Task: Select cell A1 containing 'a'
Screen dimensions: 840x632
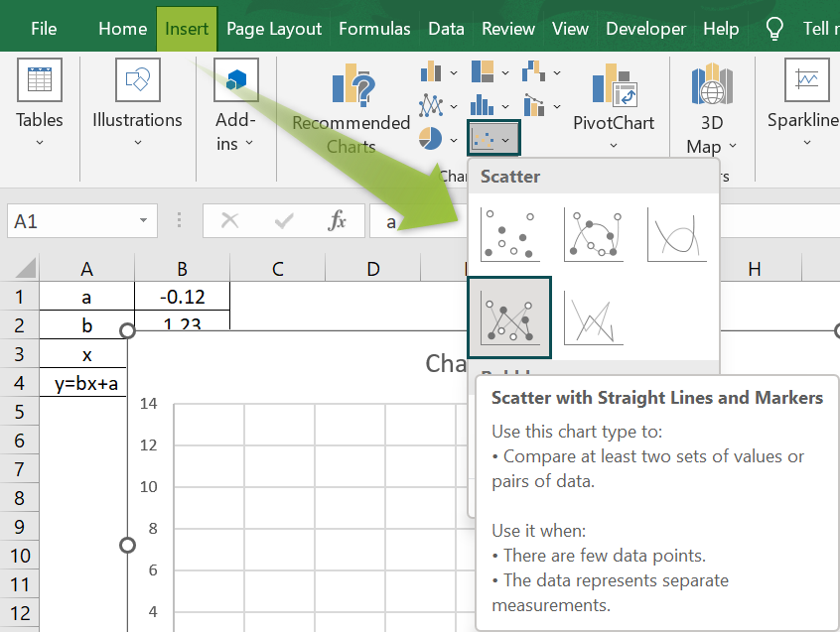Action: (x=86, y=297)
